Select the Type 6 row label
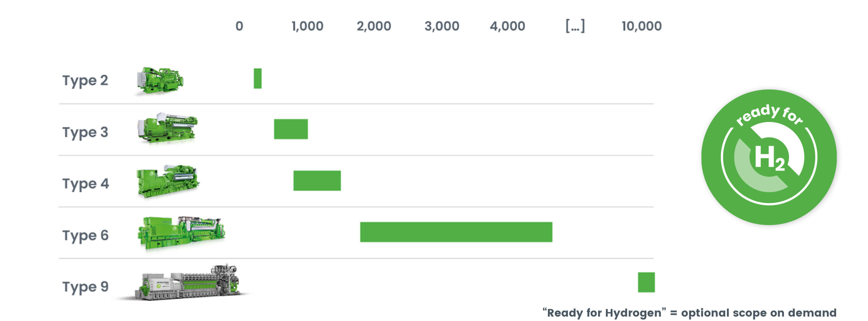868x321 pixels. tap(85, 235)
